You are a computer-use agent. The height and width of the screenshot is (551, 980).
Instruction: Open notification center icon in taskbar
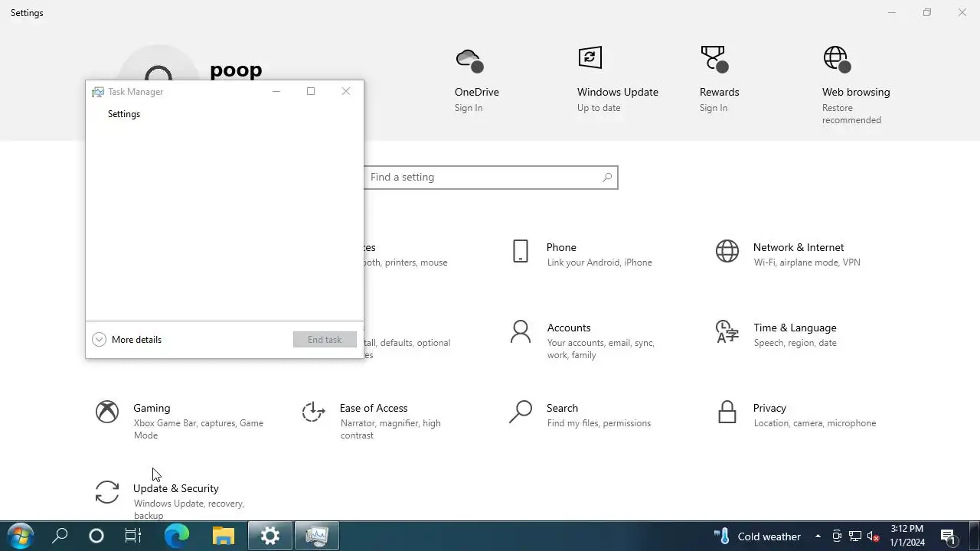pos(948,536)
